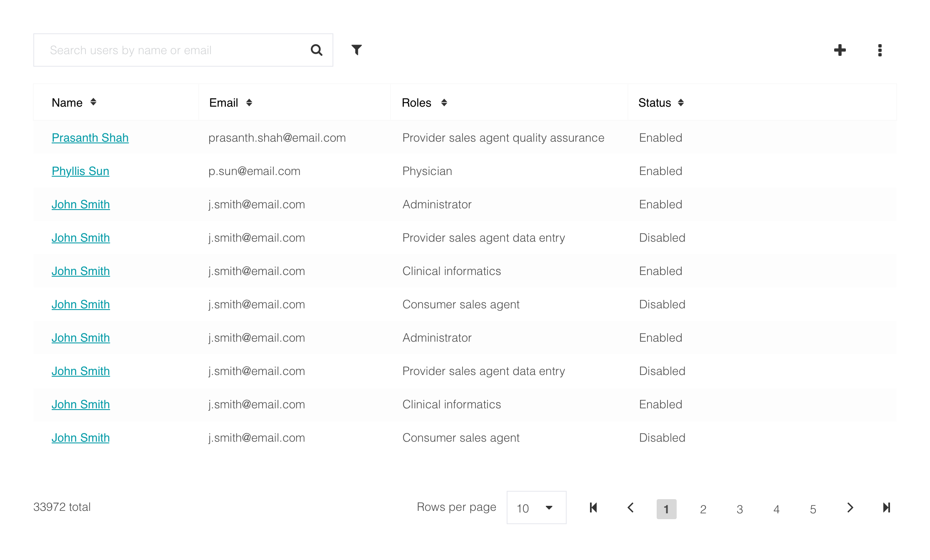Go to next page arrow

[850, 507]
